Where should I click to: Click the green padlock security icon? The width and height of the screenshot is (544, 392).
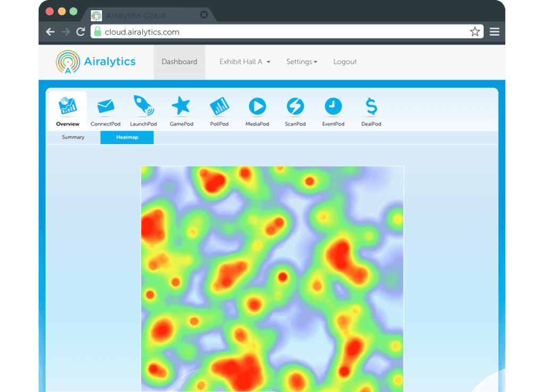click(x=98, y=31)
